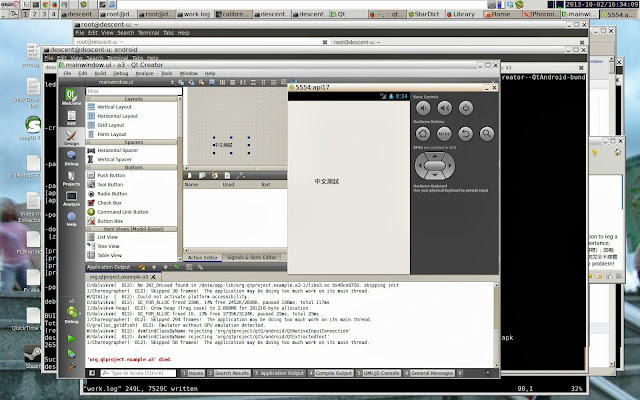Open the QML/JS Console pane
This screenshot has height=400, width=640.
[x=378, y=373]
